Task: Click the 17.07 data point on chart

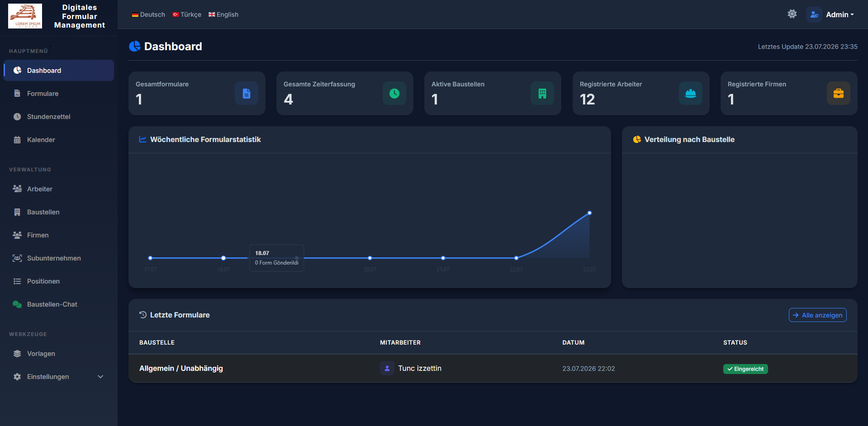Action: (x=150, y=258)
